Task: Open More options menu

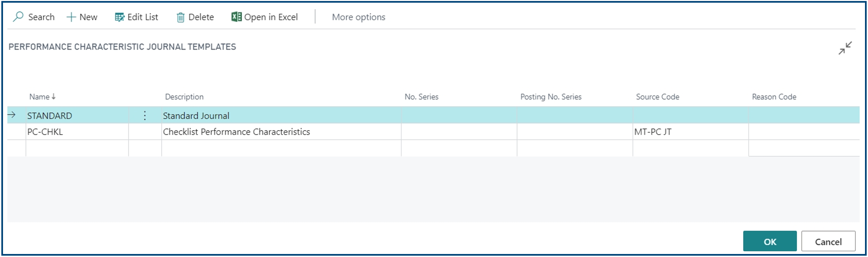Action: 358,17
